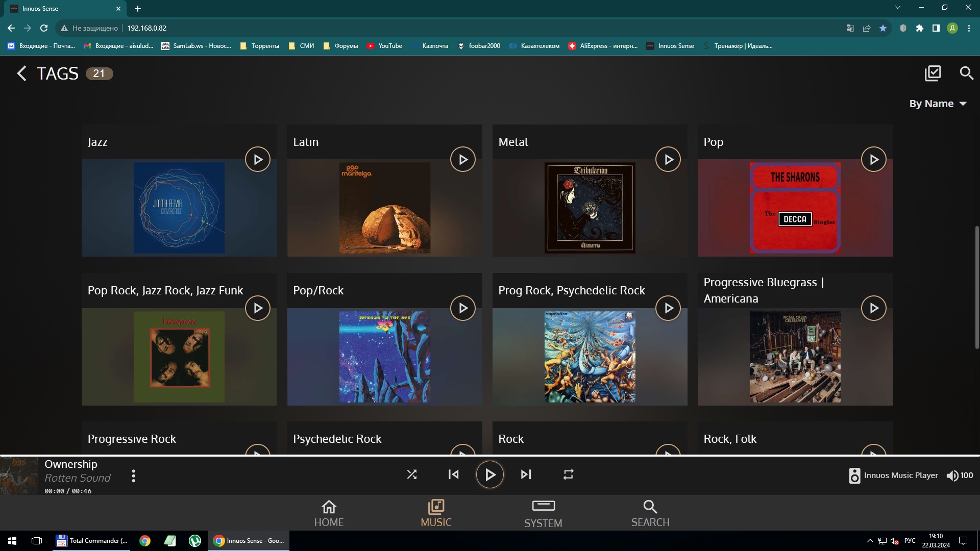This screenshot has width=980, height=551.
Task: Open a new browser tab
Action: click(138, 9)
